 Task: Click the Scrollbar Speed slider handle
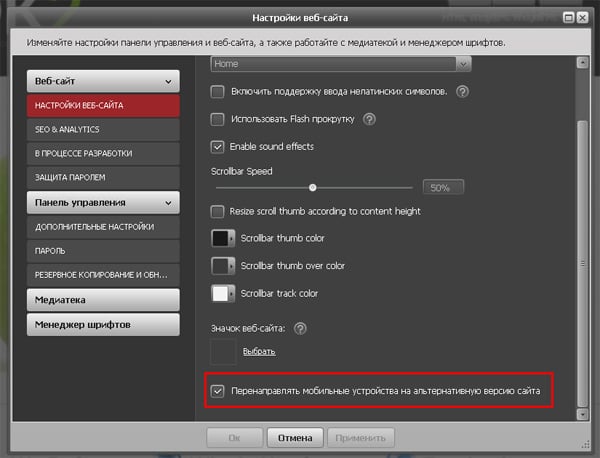tap(313, 187)
